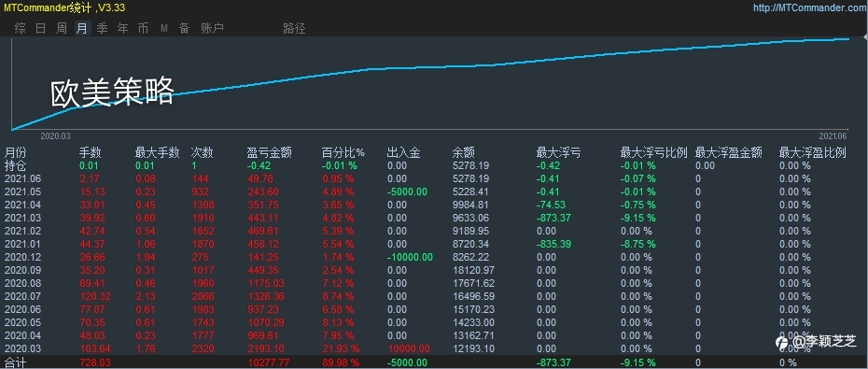Click balance value 18120.97
The width and height of the screenshot is (868, 369).
coord(473,270)
